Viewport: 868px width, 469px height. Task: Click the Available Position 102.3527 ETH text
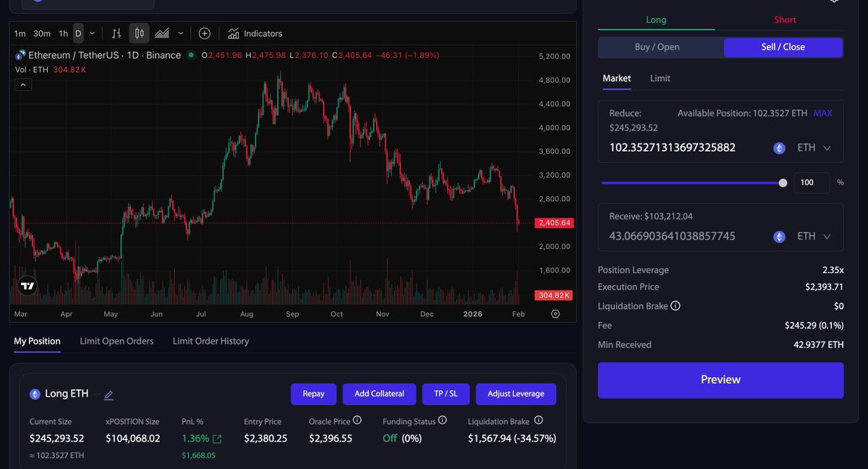pos(742,114)
